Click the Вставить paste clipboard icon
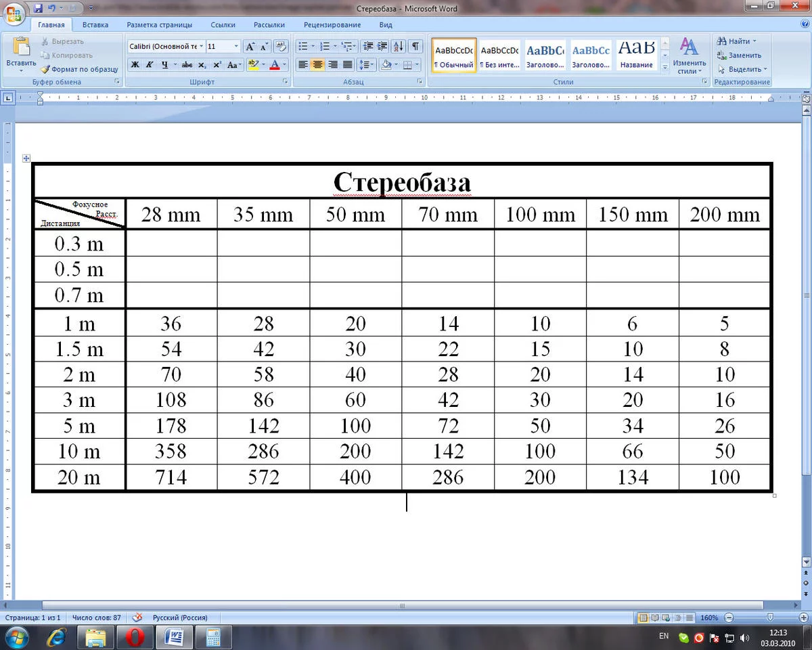Image resolution: width=812 pixels, height=650 pixels. [x=21, y=47]
